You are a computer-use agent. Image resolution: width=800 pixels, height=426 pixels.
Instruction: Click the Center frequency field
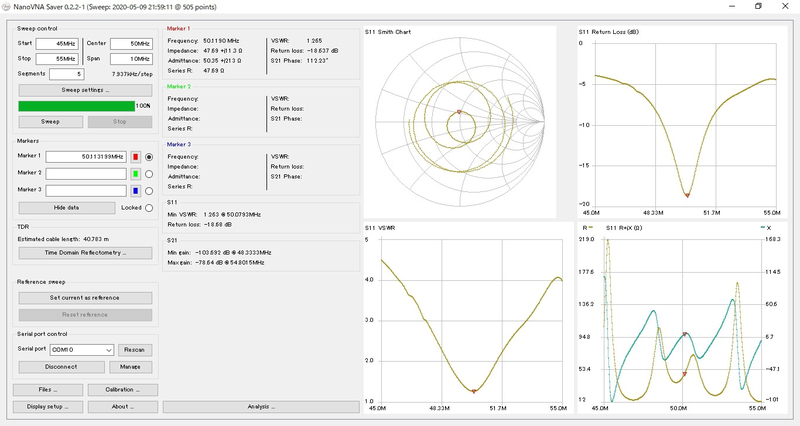131,44
